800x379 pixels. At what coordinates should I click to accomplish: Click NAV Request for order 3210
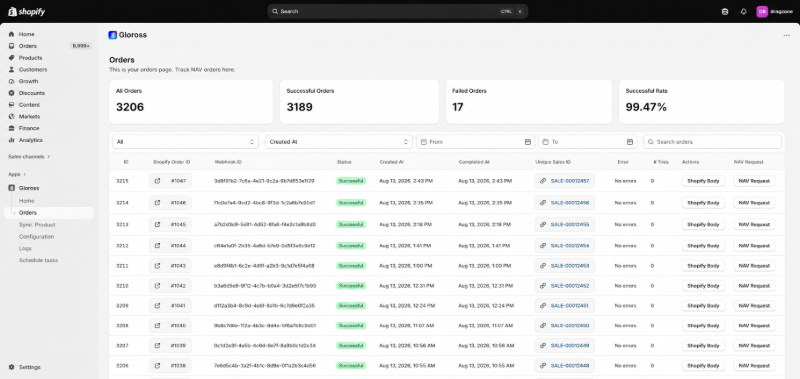coord(754,286)
